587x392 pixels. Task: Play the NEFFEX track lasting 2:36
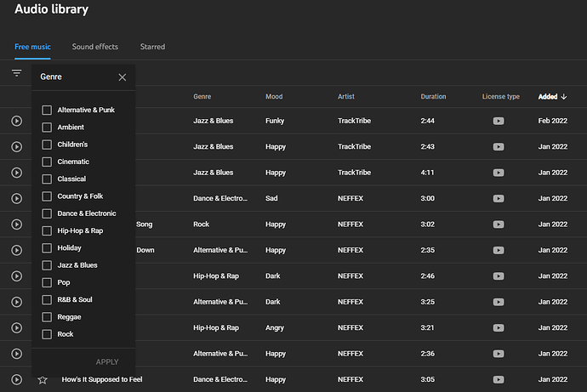click(x=16, y=354)
